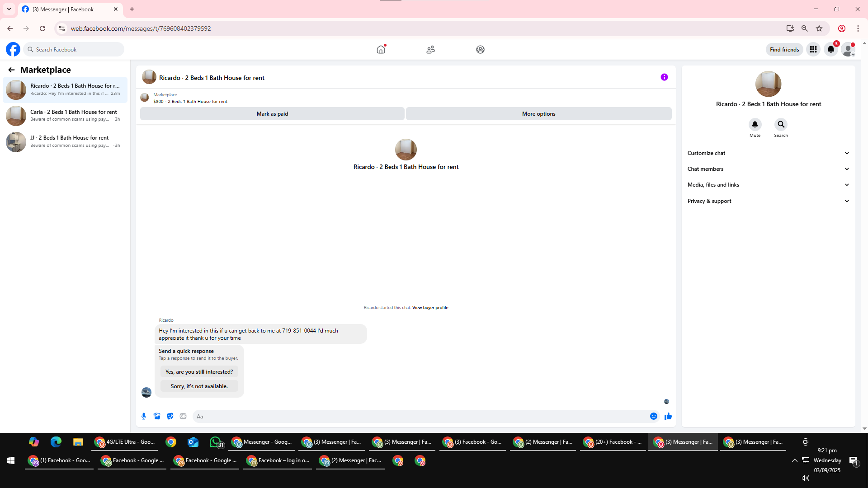Go back from Marketplace chats

coord(11,70)
